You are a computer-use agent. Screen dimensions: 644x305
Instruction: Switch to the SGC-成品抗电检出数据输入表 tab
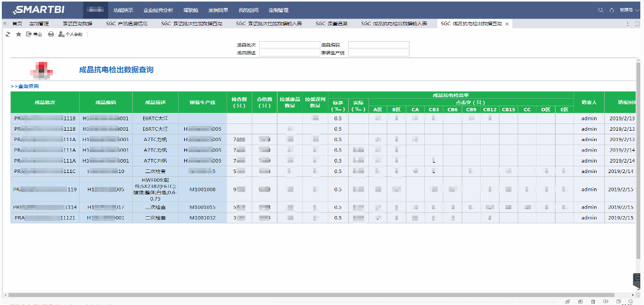coord(394,24)
